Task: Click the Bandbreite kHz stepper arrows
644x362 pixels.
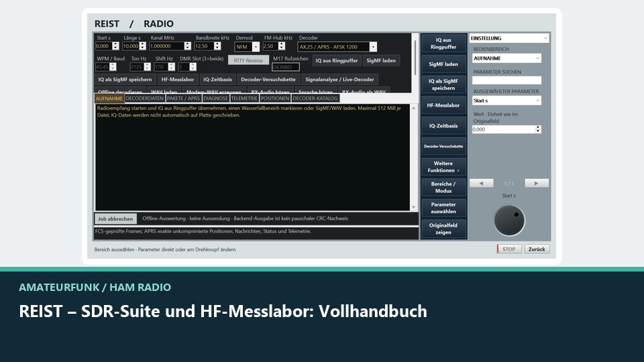Action: click(217, 46)
